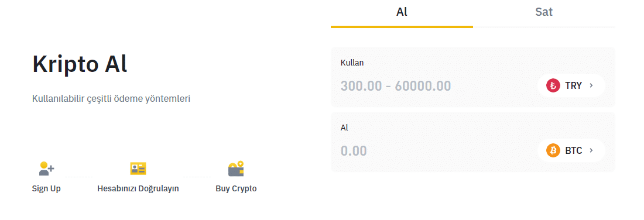
Task: Click the yellow underline below Al tab
Action: (x=402, y=27)
